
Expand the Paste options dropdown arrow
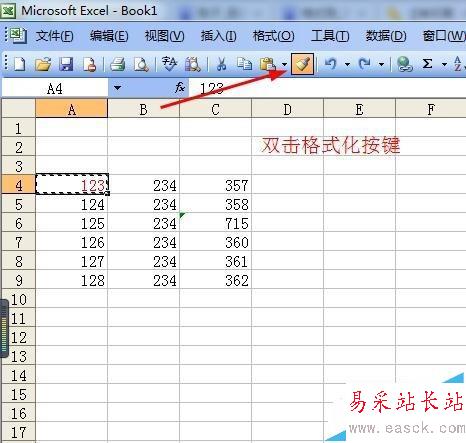284,64
